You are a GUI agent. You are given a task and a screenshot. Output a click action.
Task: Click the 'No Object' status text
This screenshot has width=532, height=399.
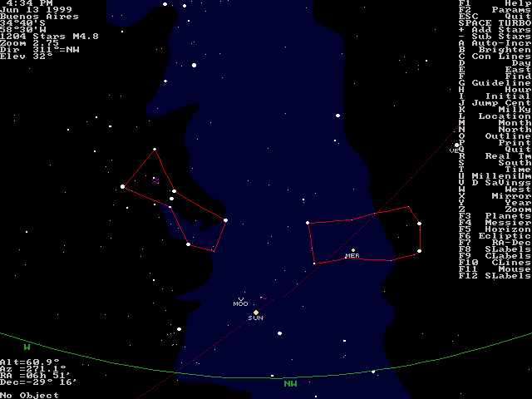(x=30, y=396)
